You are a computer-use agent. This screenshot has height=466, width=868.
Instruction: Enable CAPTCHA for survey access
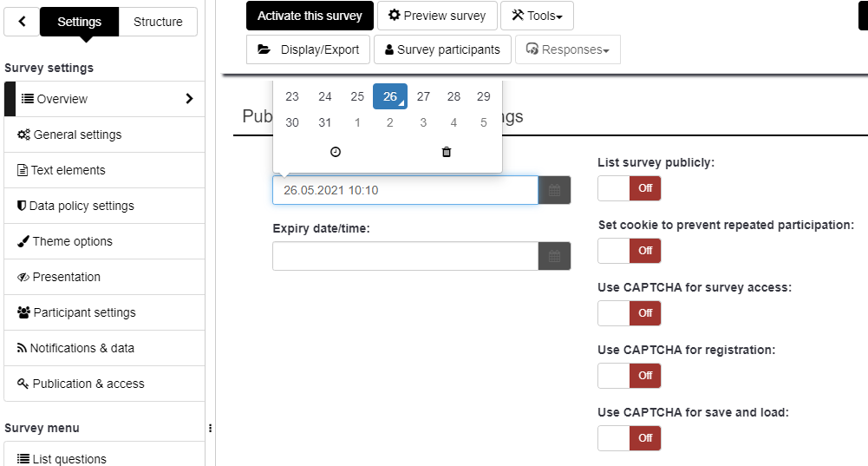pos(630,313)
